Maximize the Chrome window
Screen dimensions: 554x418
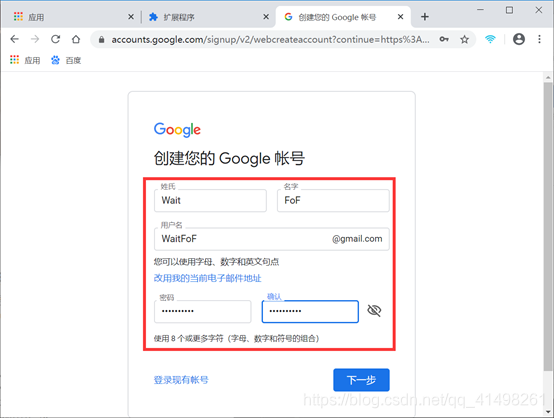509,10
